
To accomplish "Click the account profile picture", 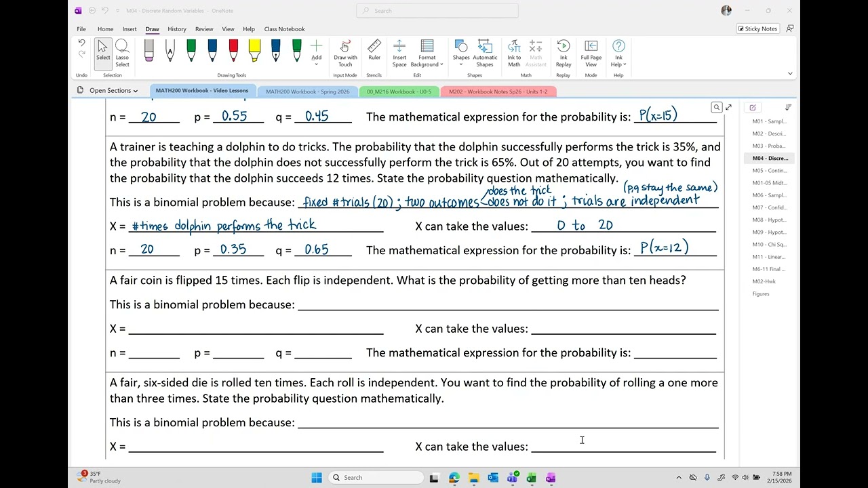I will (726, 10).
